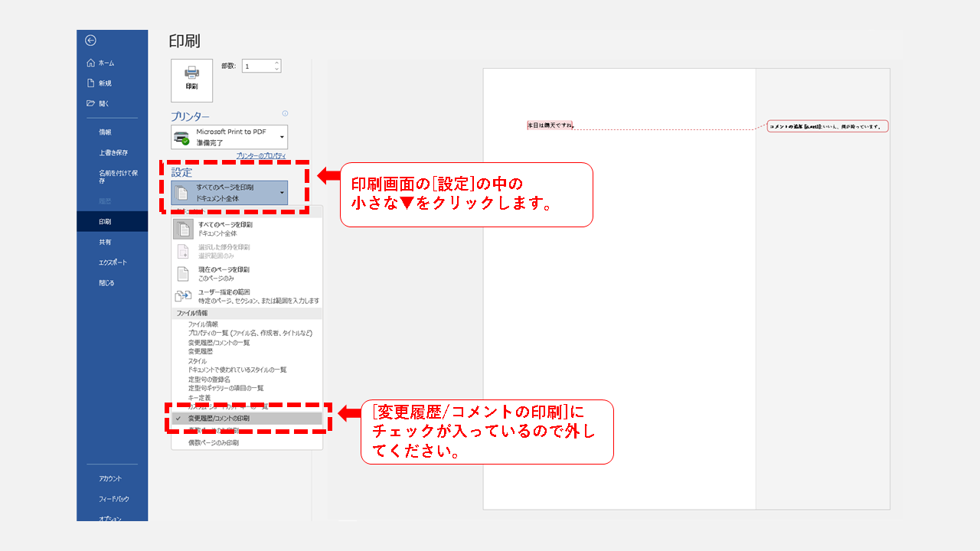Viewport: 980px width, 551px height.
Task: Click the large 印刷 print button
Action: pyautogui.click(x=191, y=80)
